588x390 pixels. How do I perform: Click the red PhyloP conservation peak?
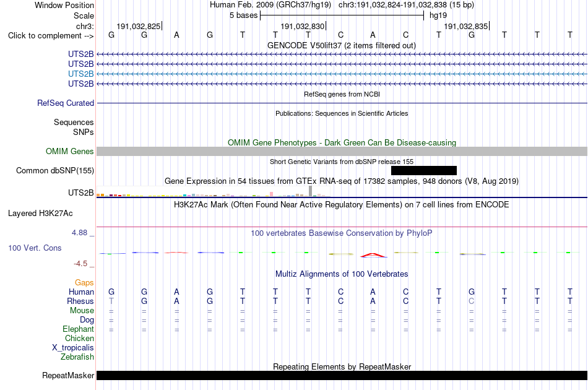373,256
